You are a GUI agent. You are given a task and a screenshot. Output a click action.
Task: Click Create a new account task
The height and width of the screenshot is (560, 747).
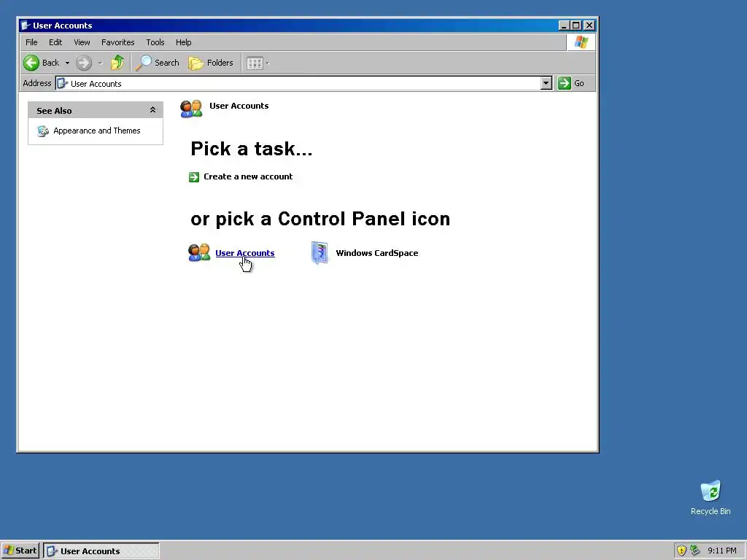(x=248, y=176)
